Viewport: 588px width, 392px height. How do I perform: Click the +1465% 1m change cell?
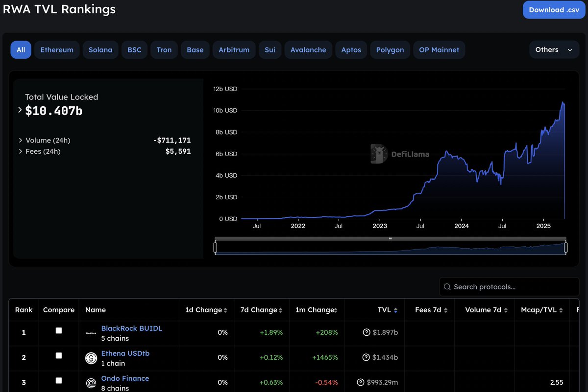click(325, 358)
